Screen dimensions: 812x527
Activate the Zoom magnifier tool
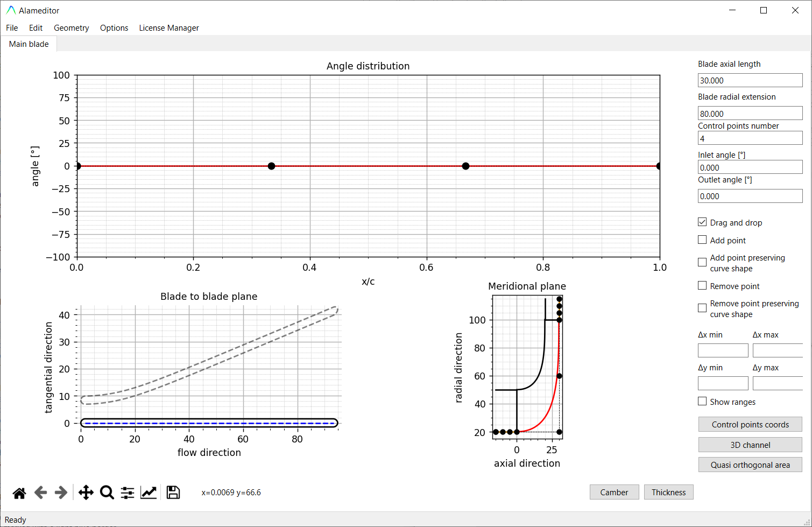tap(107, 493)
